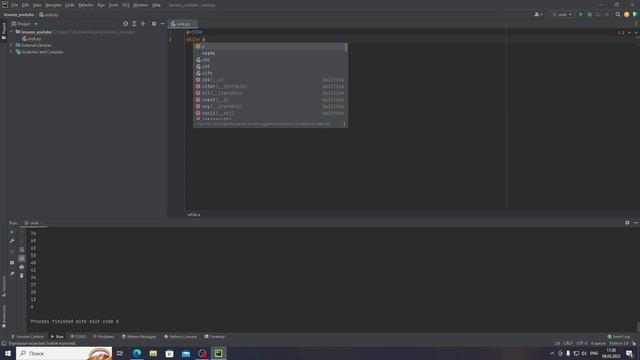Open Python Packages tool window
Screen dimensions: 640x360
tap(139, 337)
